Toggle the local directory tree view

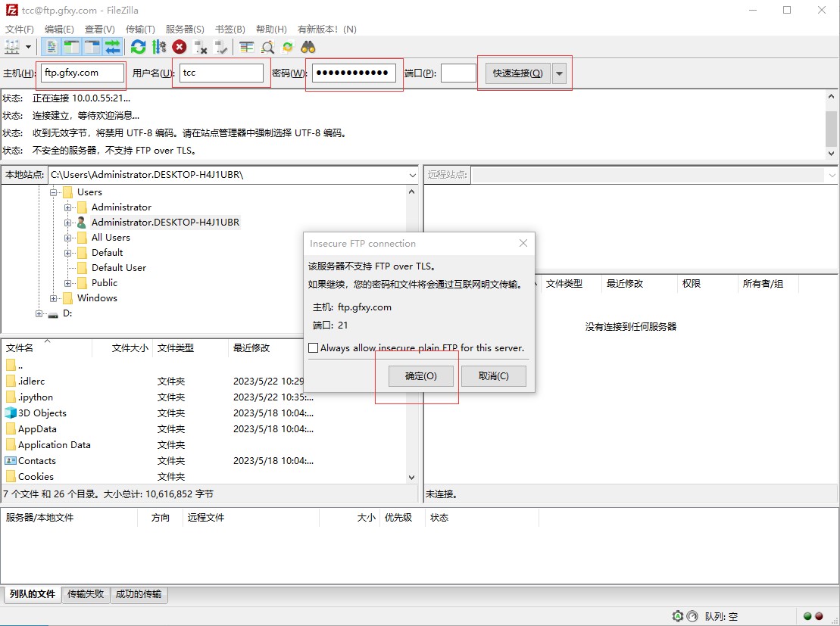72,47
